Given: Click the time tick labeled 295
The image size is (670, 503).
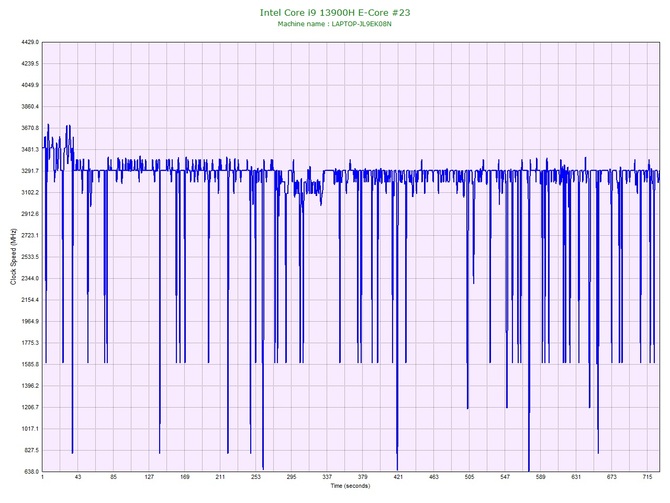Looking at the screenshot, I should point(291,477).
